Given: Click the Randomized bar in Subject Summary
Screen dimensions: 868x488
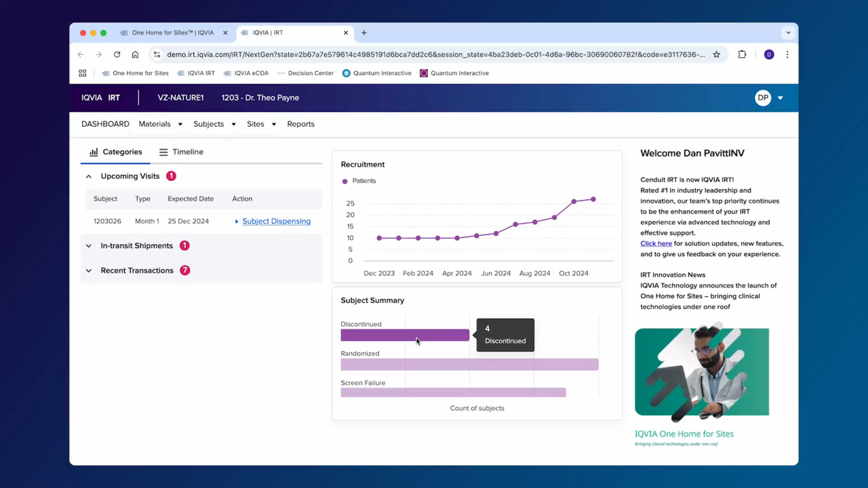Looking at the screenshot, I should coord(469,365).
